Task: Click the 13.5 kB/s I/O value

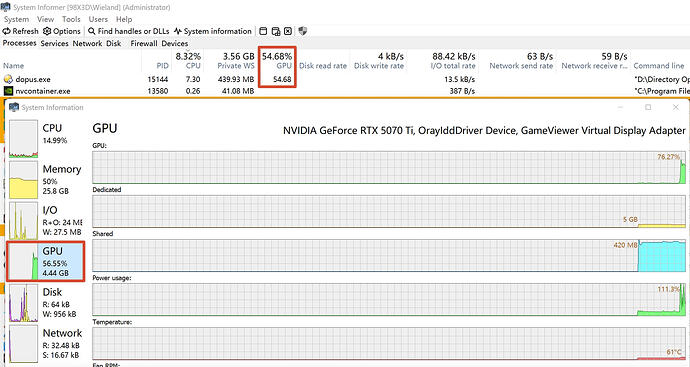Action: (460, 79)
